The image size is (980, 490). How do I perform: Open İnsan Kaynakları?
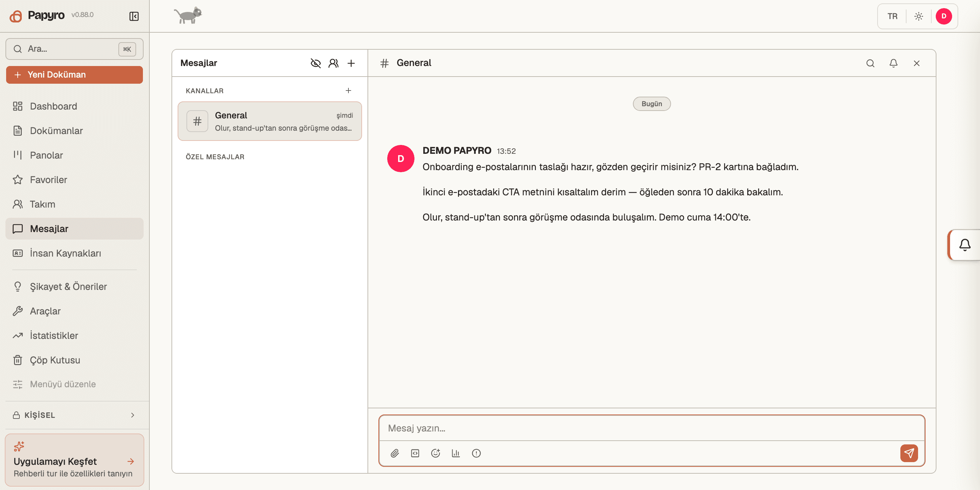75,253
